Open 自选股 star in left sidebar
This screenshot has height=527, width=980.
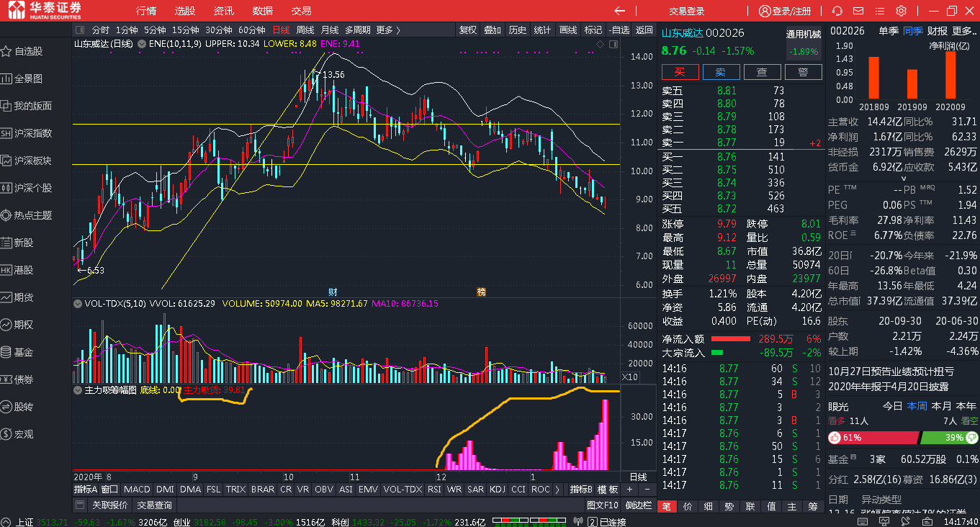click(x=6, y=51)
